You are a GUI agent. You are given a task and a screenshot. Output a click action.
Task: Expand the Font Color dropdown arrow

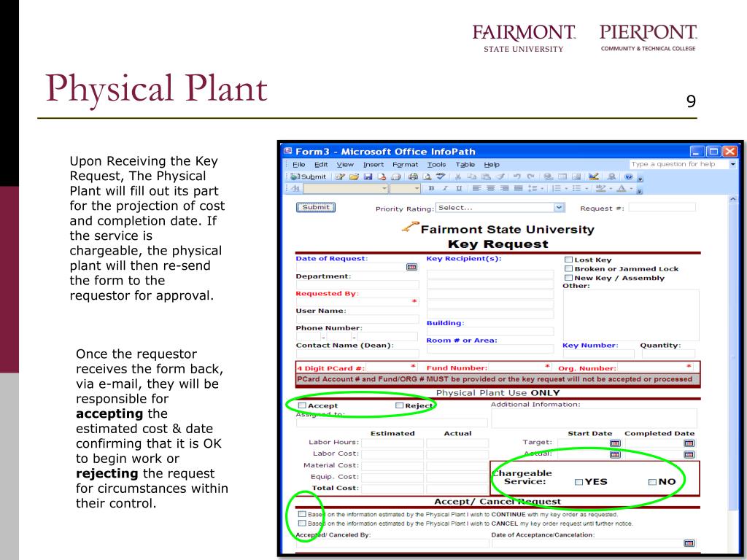631,188
